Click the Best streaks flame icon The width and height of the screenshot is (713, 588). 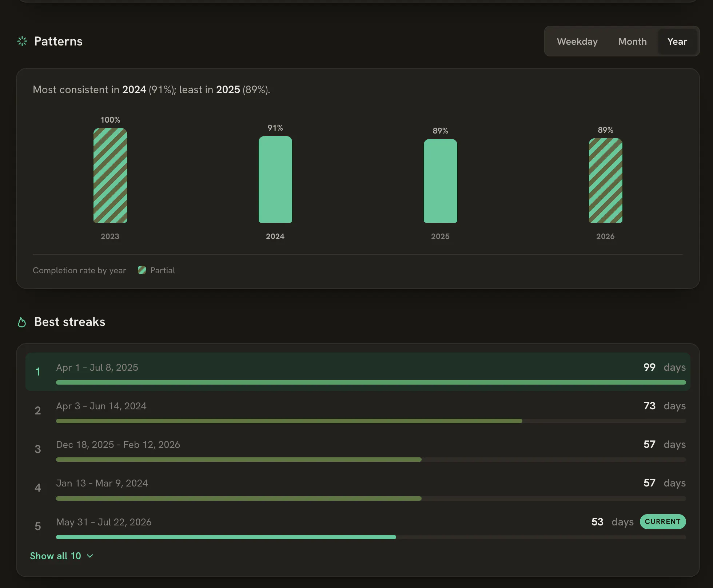22,322
